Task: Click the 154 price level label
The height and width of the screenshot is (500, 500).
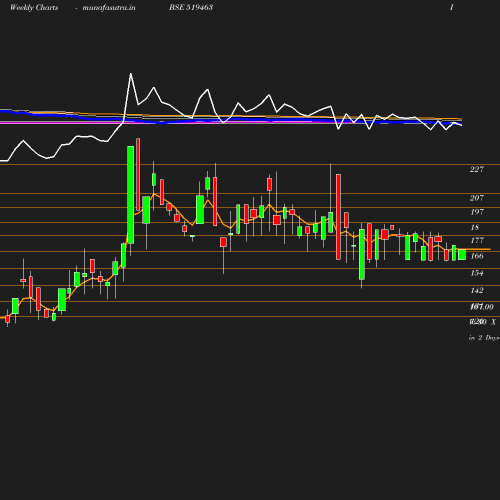Action: click(x=477, y=273)
